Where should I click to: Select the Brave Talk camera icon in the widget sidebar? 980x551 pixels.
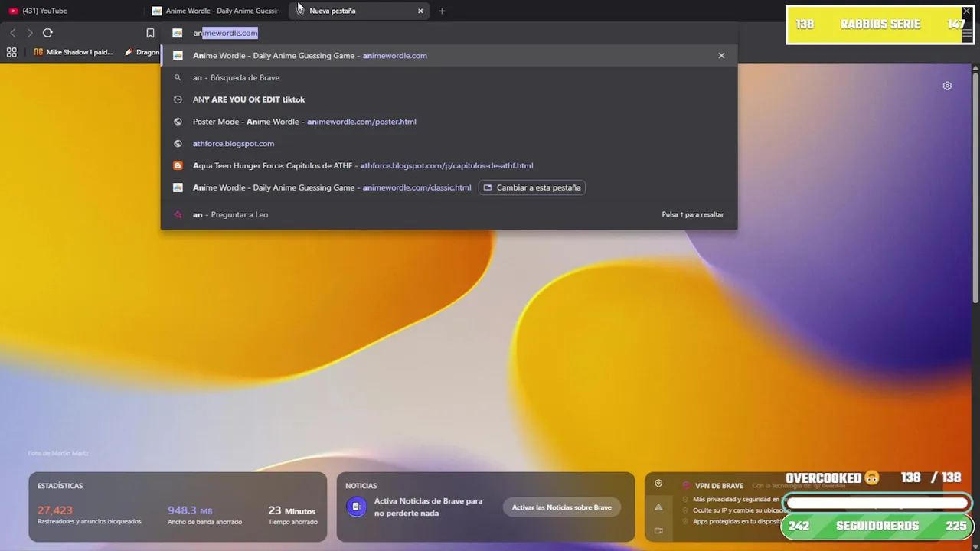tap(658, 530)
